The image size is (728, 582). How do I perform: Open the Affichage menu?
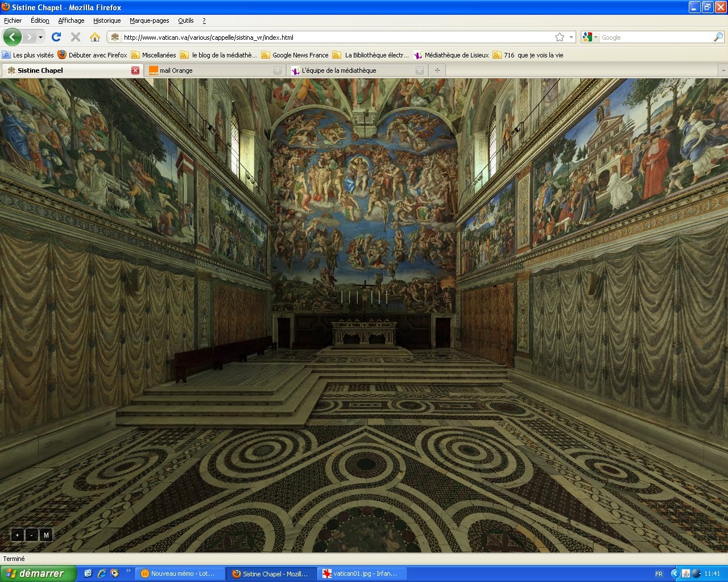[x=71, y=20]
